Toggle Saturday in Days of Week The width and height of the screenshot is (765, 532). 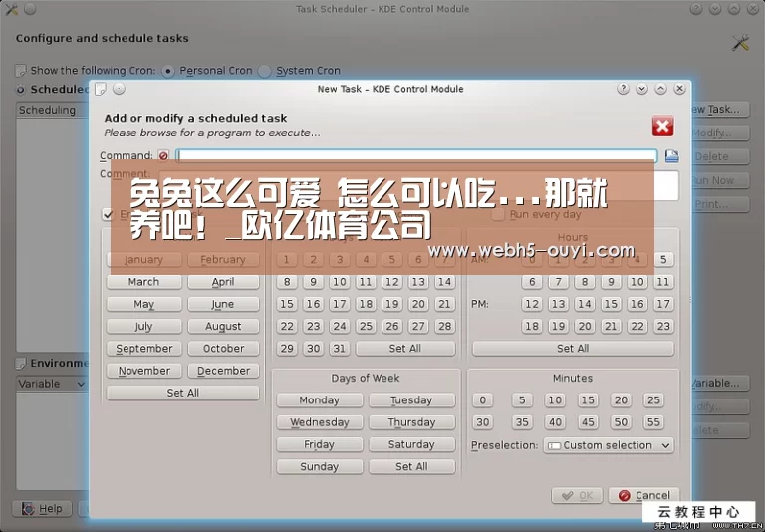(411, 444)
